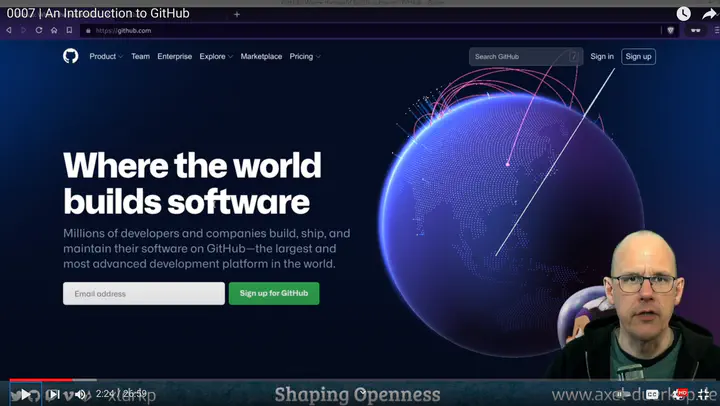Open the Marketplace nav item
Viewport: 720px width, 406px height.
pos(261,57)
